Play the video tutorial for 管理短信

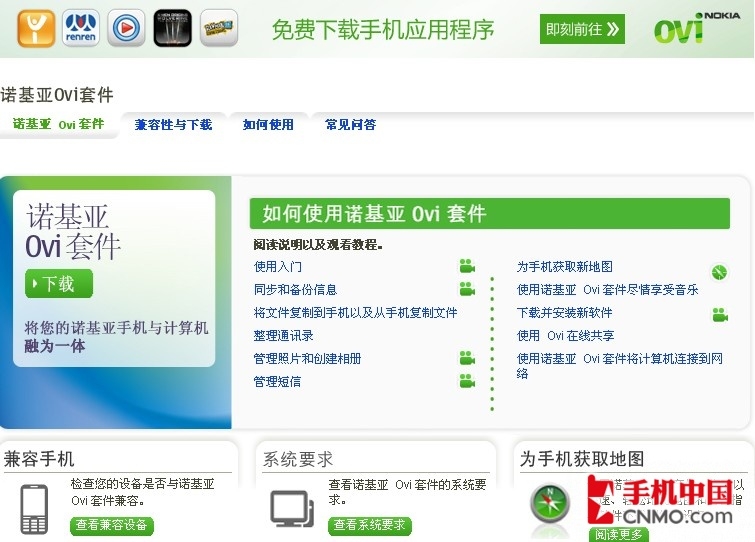click(467, 381)
